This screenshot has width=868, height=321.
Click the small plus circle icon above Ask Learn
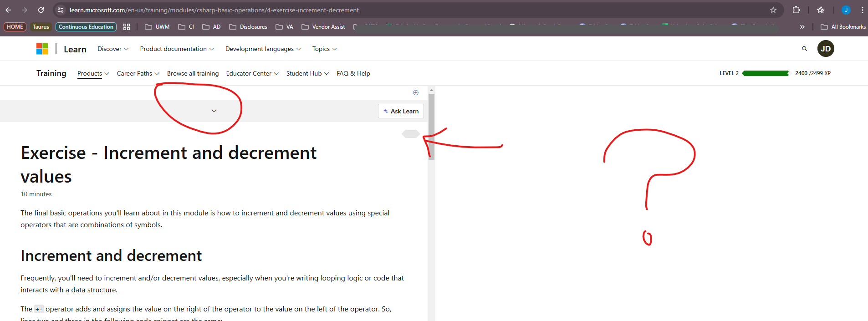pyautogui.click(x=416, y=92)
